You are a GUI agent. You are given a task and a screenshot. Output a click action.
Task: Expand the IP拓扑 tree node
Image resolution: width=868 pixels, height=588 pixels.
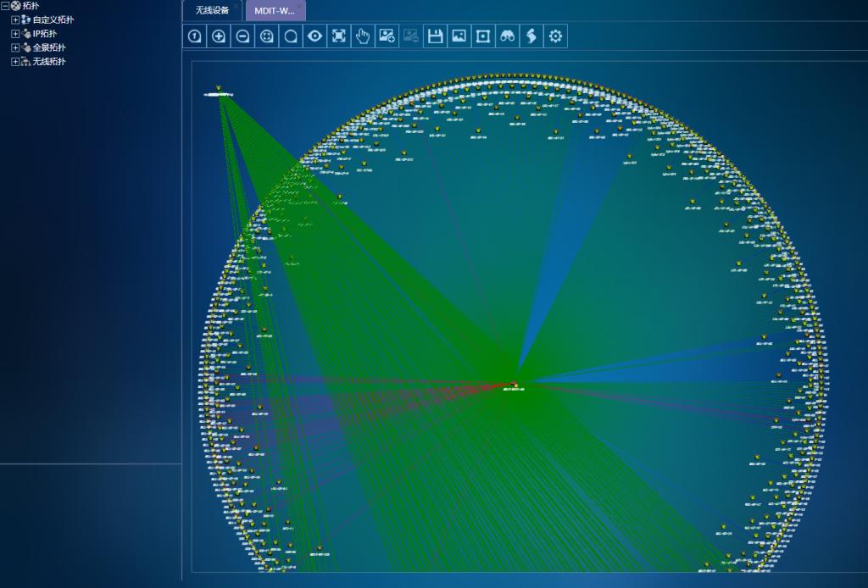(x=15, y=34)
